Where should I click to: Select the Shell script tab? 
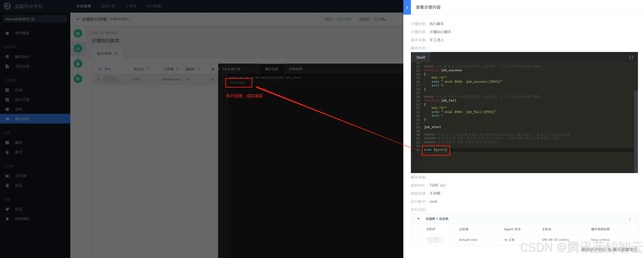click(x=420, y=58)
